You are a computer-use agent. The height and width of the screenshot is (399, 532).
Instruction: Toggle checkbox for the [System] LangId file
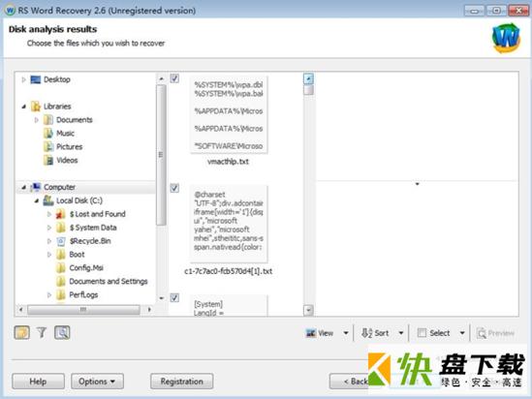point(174,298)
